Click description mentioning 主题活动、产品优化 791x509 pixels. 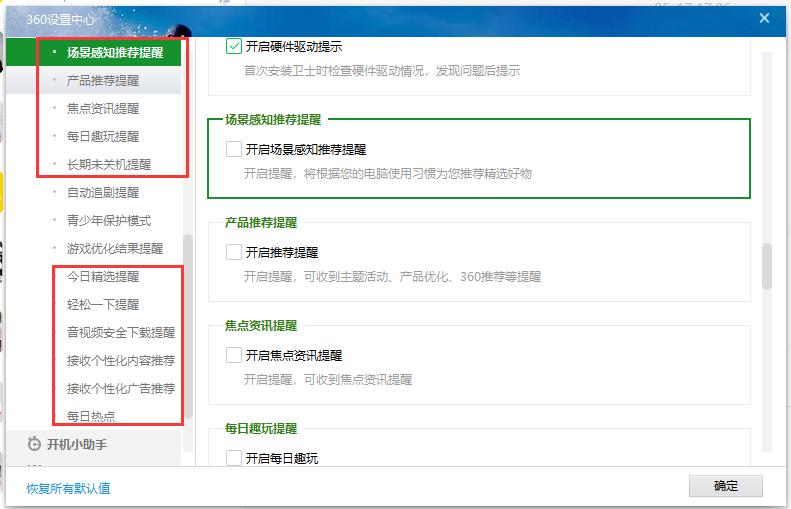coord(392,276)
